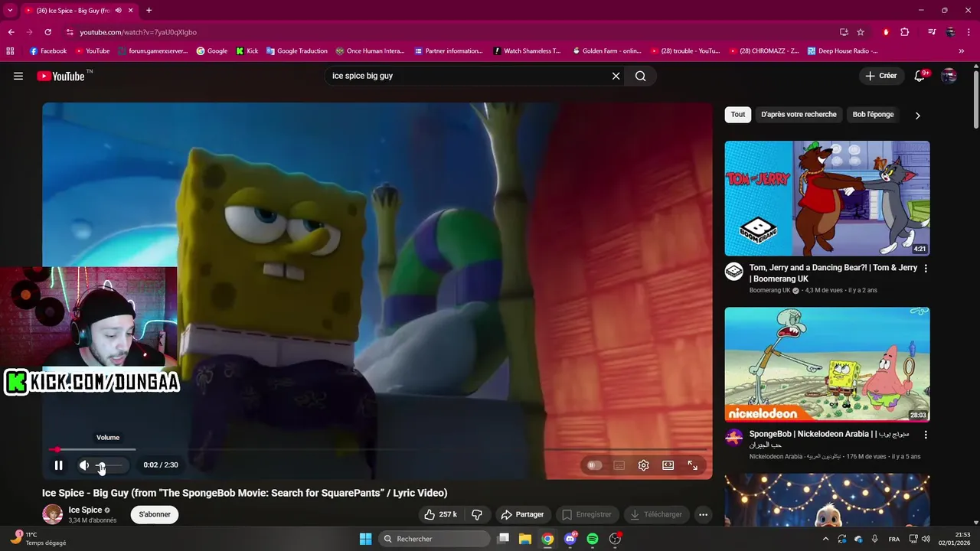
Task: Open the apps grid in bookmarks bar
Action: [10, 51]
